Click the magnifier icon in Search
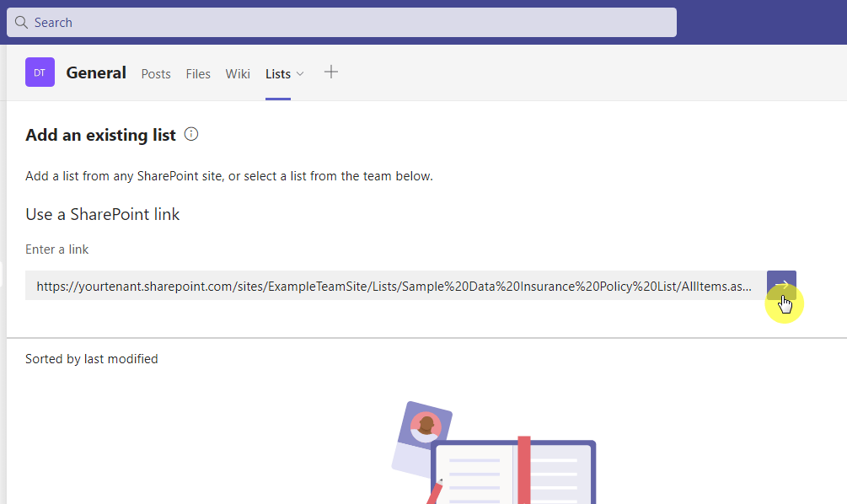The width and height of the screenshot is (847, 504). 21,22
